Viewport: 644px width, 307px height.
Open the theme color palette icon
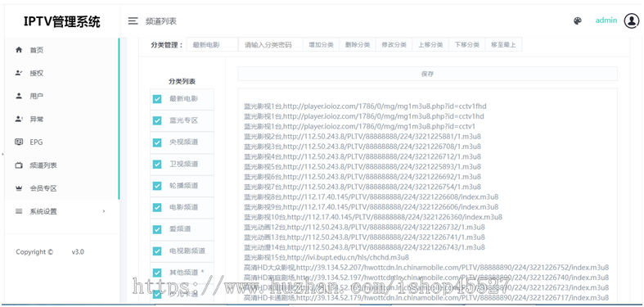(x=578, y=21)
